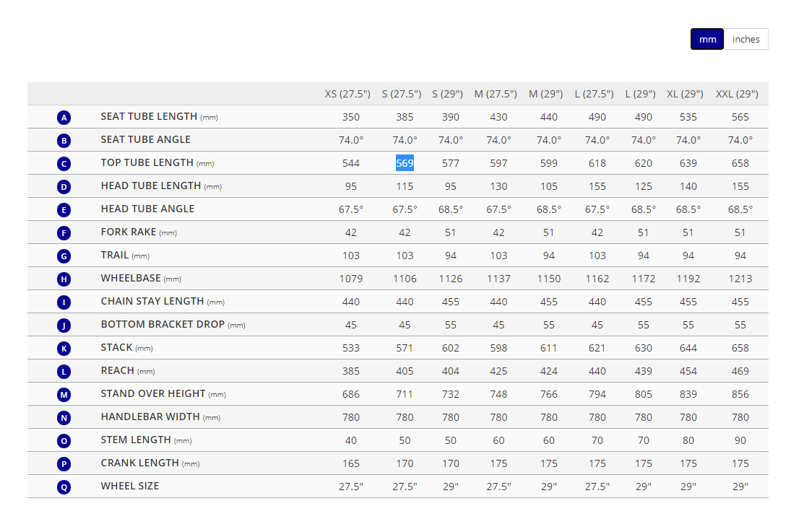Click the M (29") column header

pos(545,94)
